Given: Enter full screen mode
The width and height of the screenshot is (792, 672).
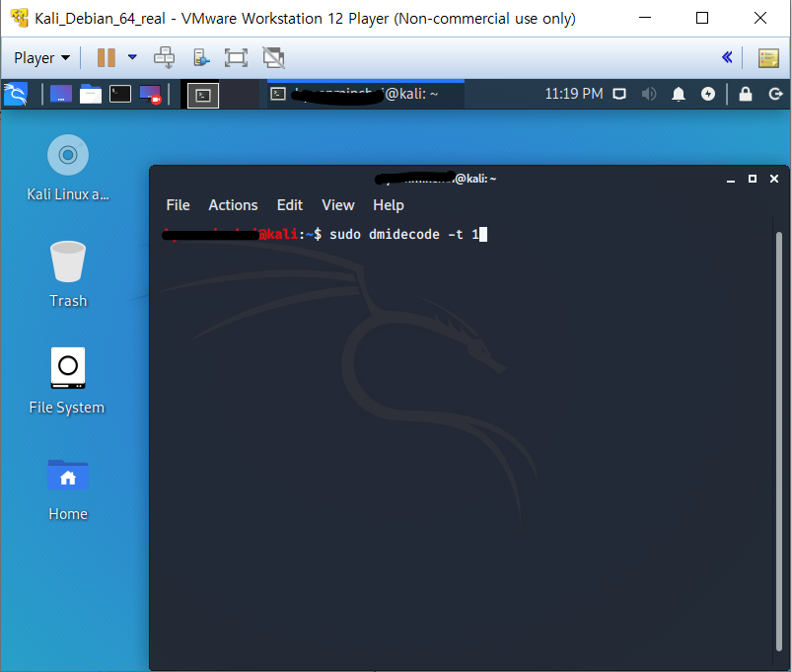Looking at the screenshot, I should coord(236,57).
